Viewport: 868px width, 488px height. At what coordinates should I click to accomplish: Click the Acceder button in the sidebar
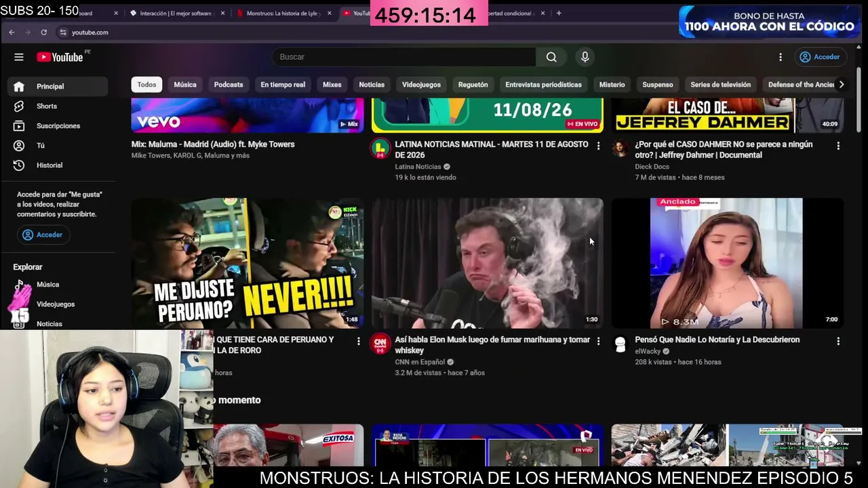pyautogui.click(x=43, y=235)
